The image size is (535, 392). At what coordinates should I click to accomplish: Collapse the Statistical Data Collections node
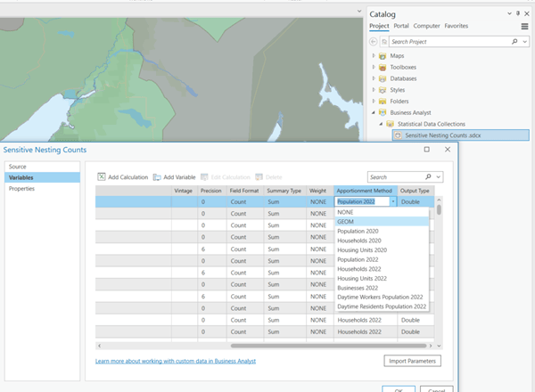pyautogui.click(x=381, y=124)
